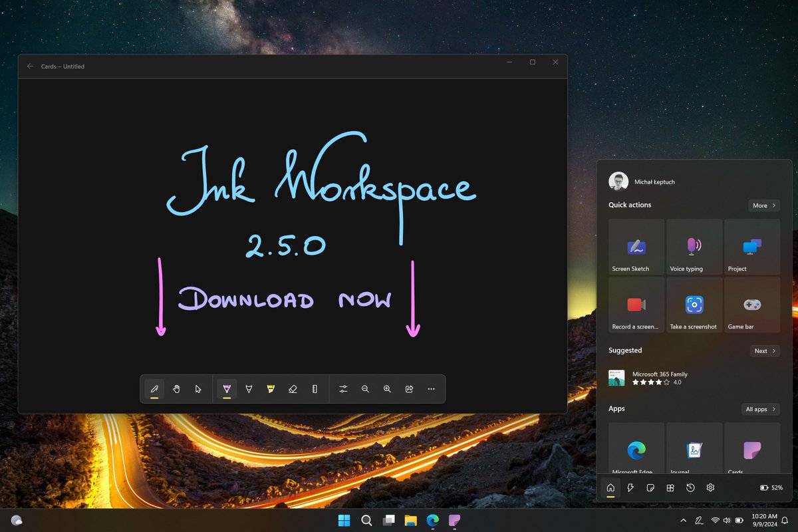Toggle the ruler tool

click(315, 389)
